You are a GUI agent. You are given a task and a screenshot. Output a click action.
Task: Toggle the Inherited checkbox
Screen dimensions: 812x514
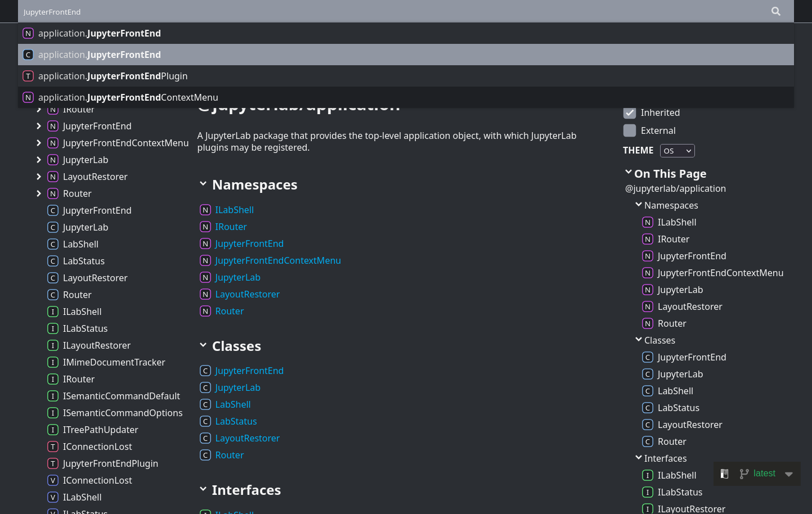(630, 112)
